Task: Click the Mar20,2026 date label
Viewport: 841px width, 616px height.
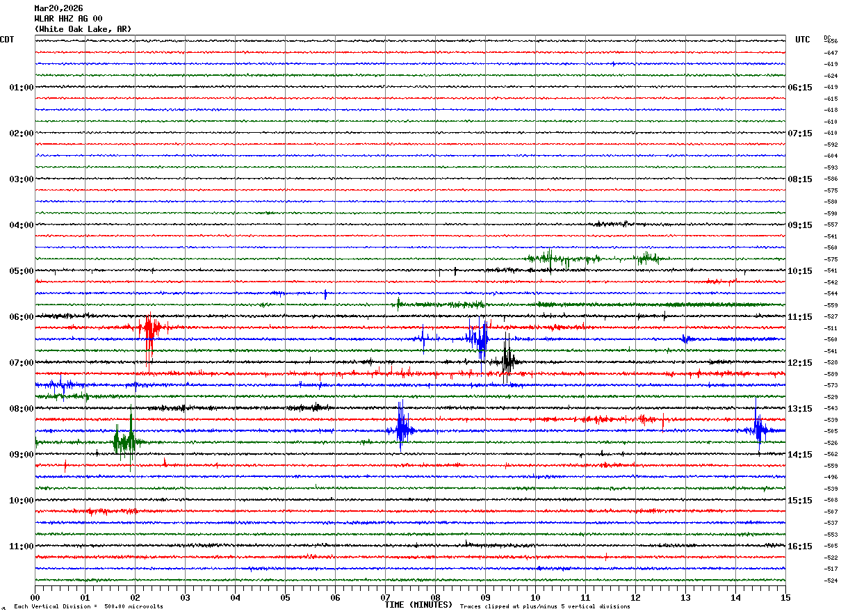Action: [58, 8]
